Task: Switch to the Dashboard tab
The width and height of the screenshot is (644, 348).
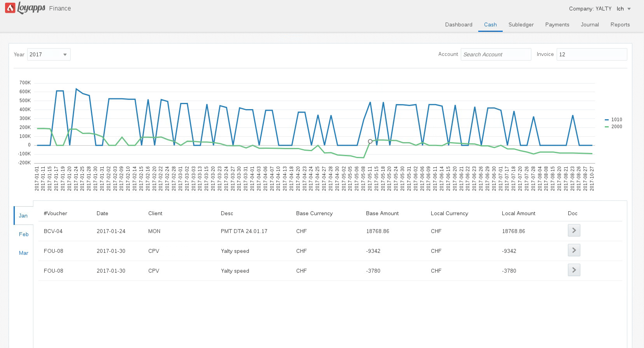Action: [458, 24]
